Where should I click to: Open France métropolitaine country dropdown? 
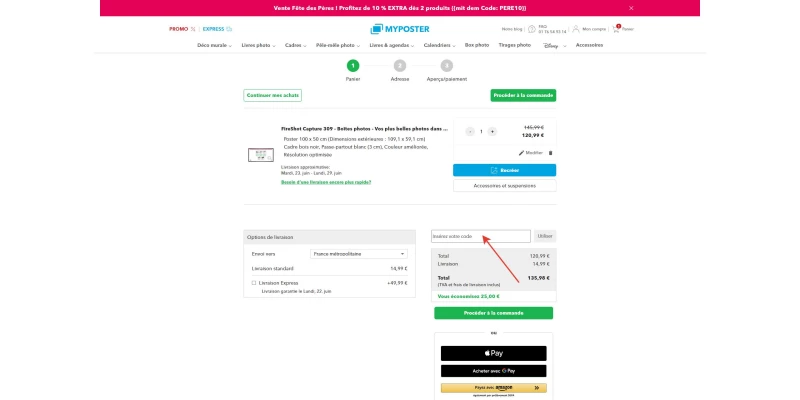359,254
